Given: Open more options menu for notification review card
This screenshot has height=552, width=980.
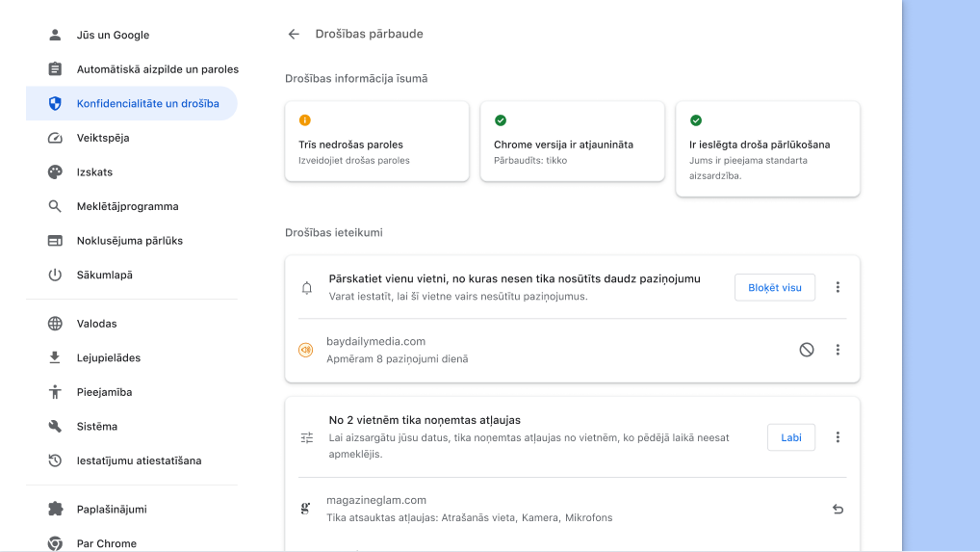Looking at the screenshot, I should 838,288.
